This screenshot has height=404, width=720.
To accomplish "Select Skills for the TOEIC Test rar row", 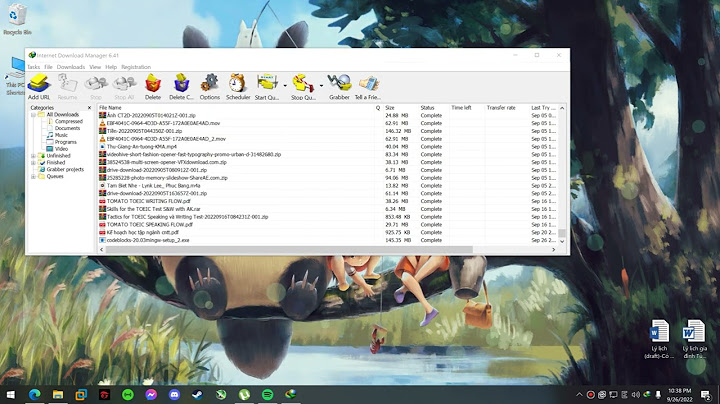I will point(327,209).
